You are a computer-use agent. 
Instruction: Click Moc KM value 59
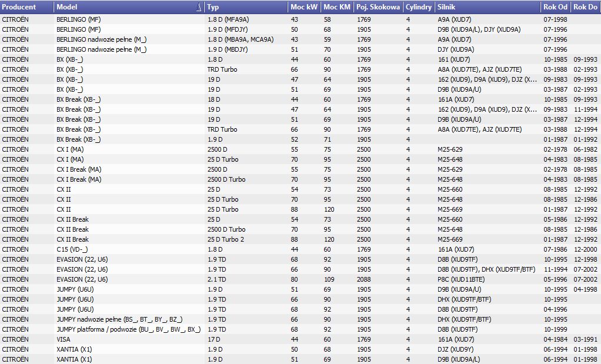[x=327, y=39]
